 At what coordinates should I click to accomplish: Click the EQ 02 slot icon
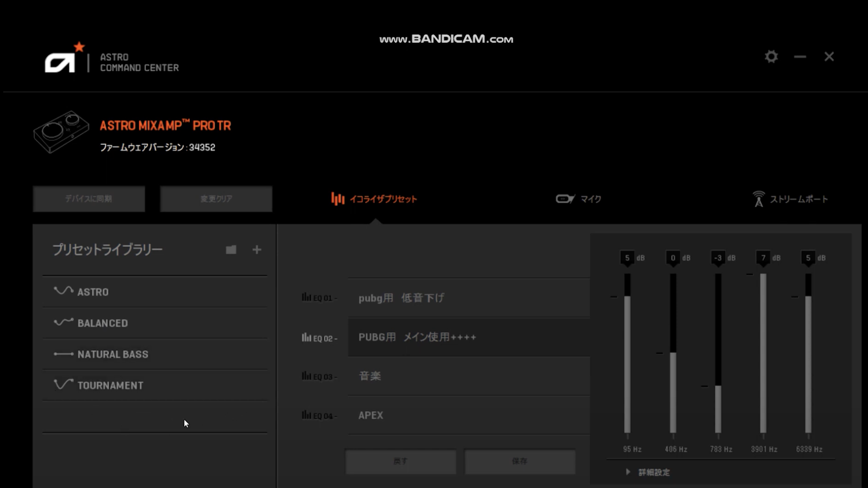pyautogui.click(x=307, y=337)
